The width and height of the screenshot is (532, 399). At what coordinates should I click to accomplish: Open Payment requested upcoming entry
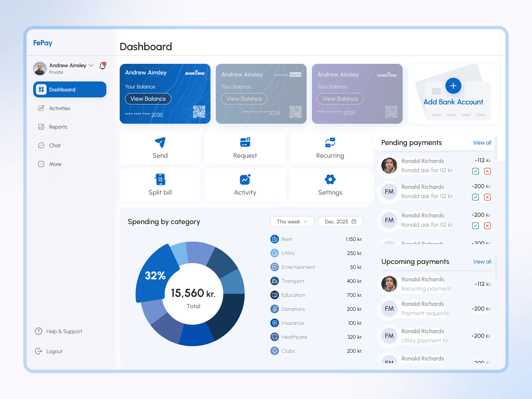coord(436,309)
